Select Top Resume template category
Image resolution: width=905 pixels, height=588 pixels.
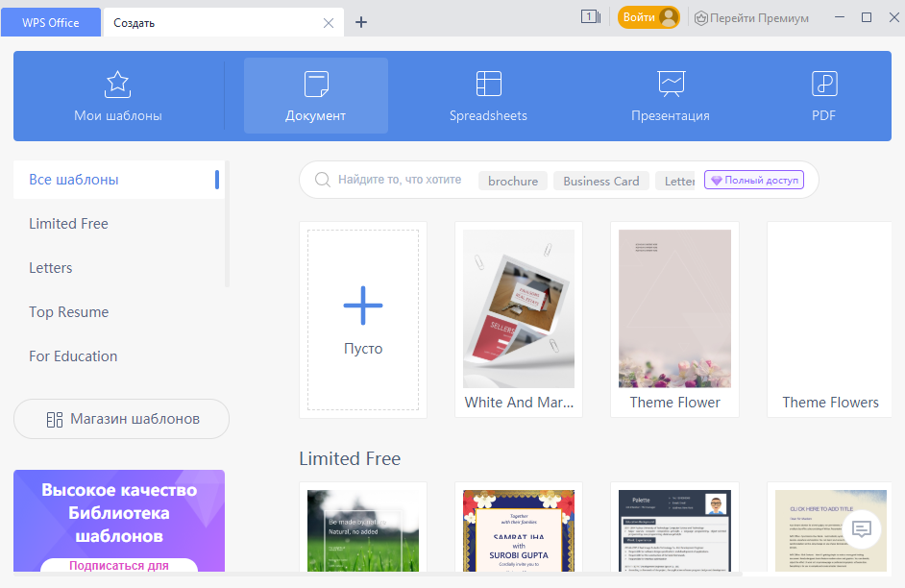point(68,312)
